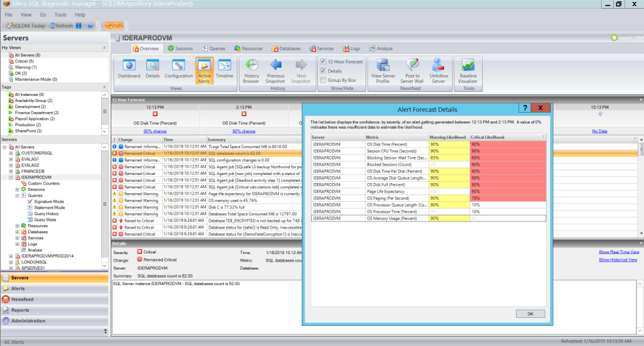Go to the Next Snapshot
Screen dimensions: 644x346
click(x=301, y=71)
